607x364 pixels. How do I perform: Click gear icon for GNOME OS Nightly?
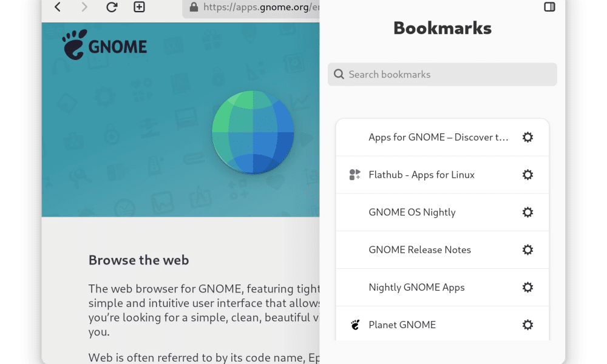click(x=527, y=212)
